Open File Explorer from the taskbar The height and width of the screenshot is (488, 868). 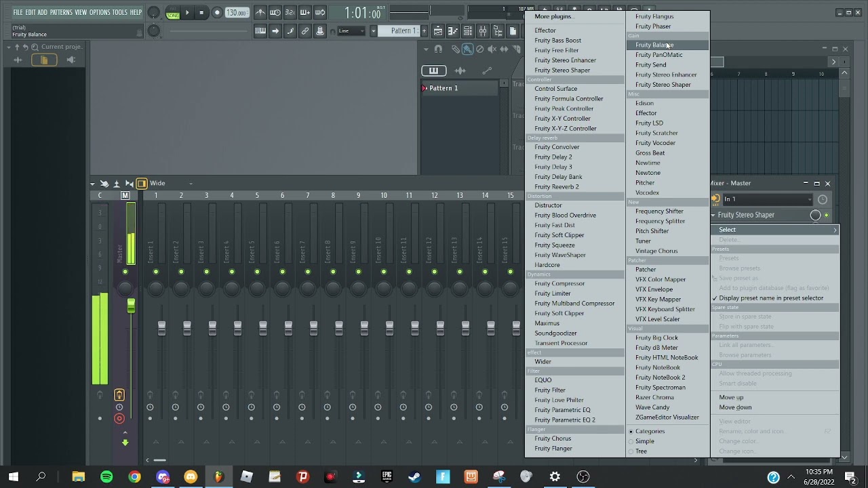coord(78,477)
